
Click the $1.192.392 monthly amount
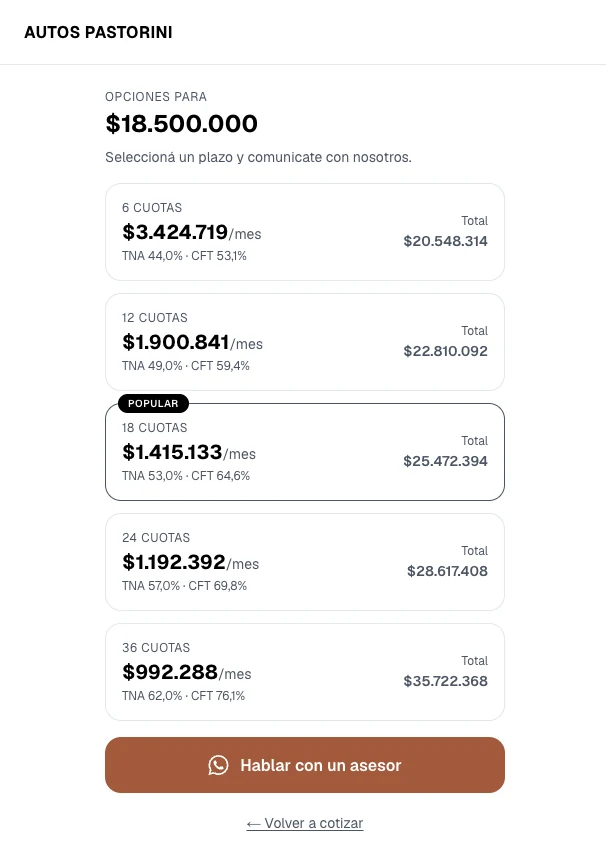174,562
